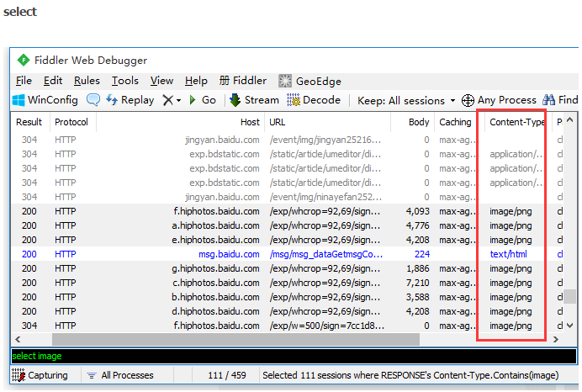Sort by the Content-Type column header
Viewport: 582px width, 392px height.
pos(517,122)
